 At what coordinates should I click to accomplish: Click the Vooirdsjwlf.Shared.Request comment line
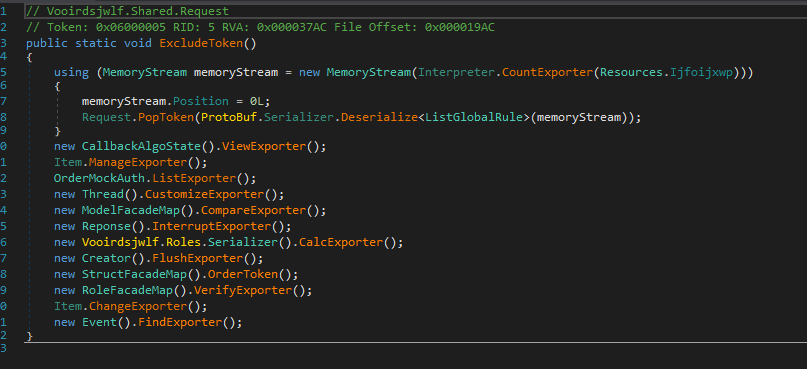click(x=127, y=11)
